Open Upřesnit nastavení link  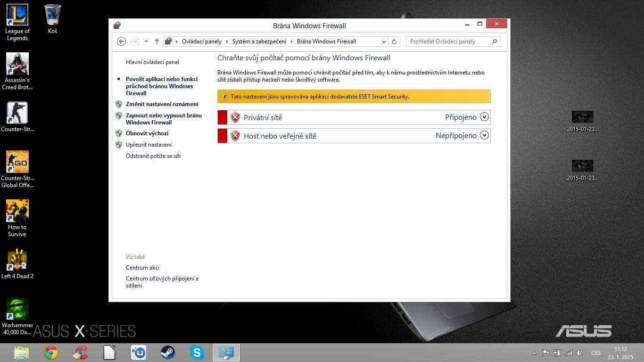pos(149,145)
